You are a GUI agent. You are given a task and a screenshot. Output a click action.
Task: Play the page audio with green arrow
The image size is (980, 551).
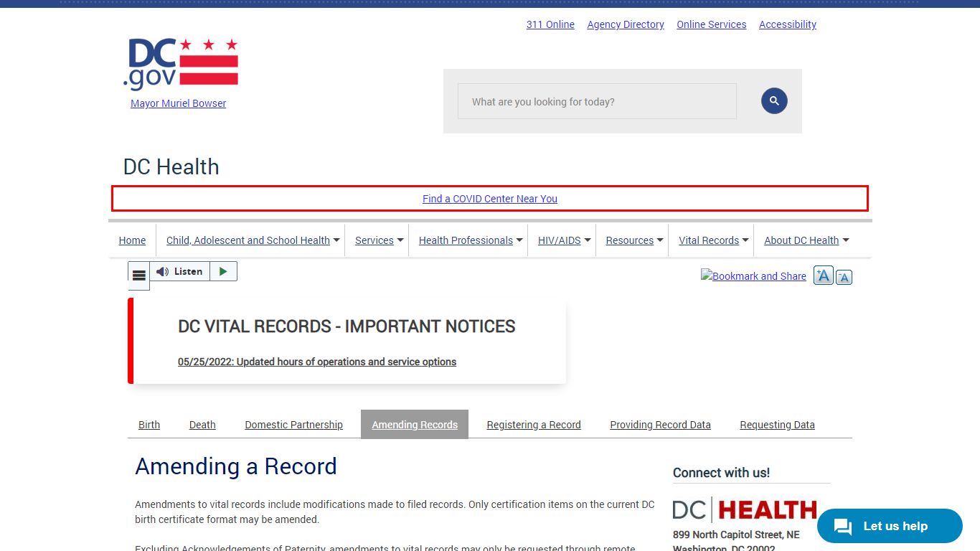pos(223,271)
